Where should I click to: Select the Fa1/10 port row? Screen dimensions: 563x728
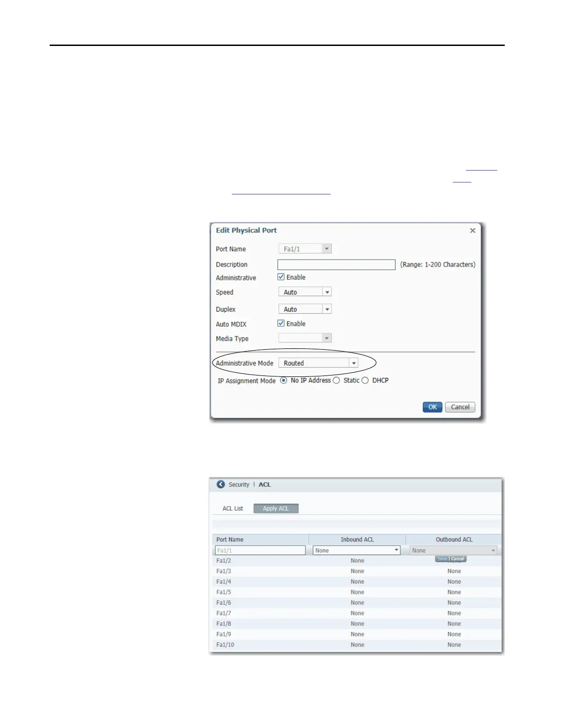[356, 645]
